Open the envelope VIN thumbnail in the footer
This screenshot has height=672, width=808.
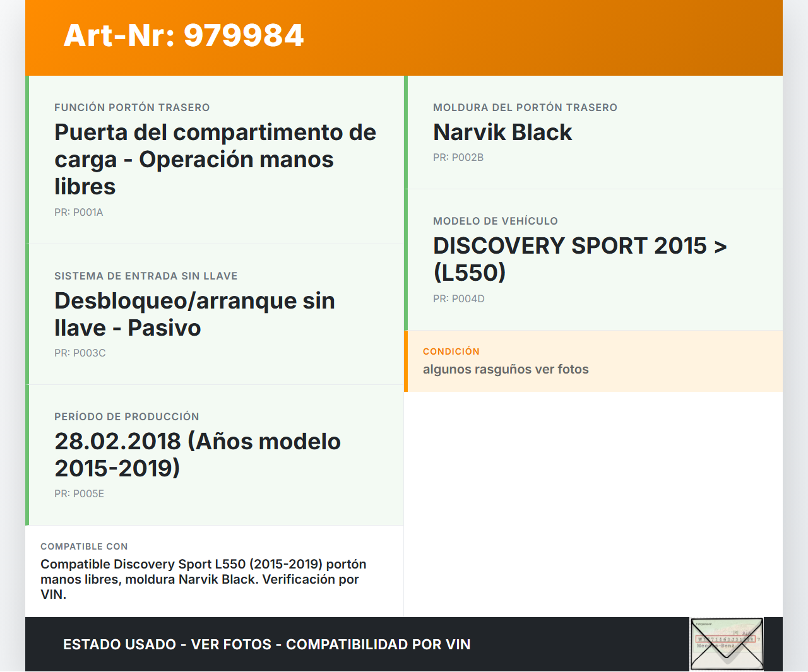pyautogui.click(x=727, y=644)
